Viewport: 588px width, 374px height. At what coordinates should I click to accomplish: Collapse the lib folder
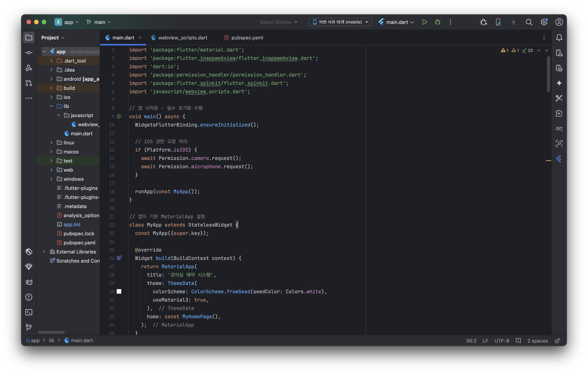point(51,106)
